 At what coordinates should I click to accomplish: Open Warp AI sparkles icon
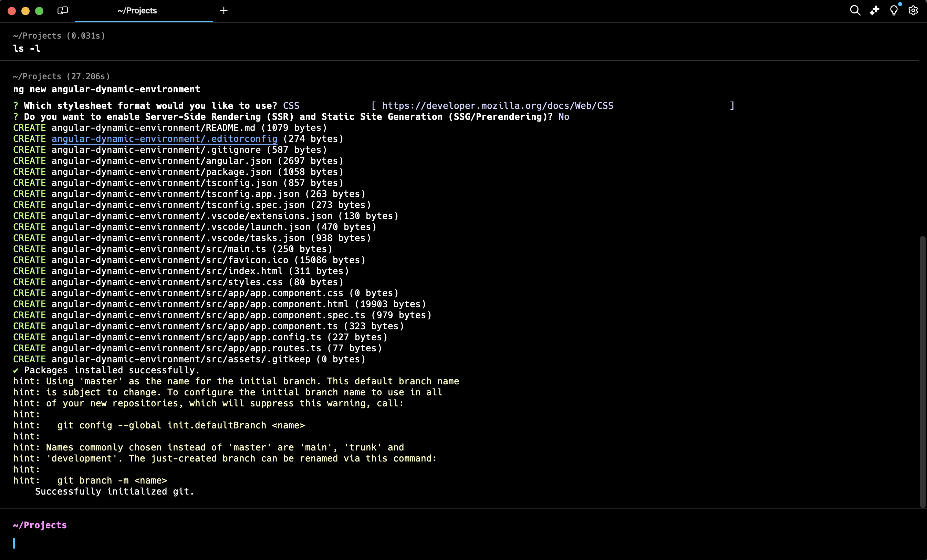(875, 11)
